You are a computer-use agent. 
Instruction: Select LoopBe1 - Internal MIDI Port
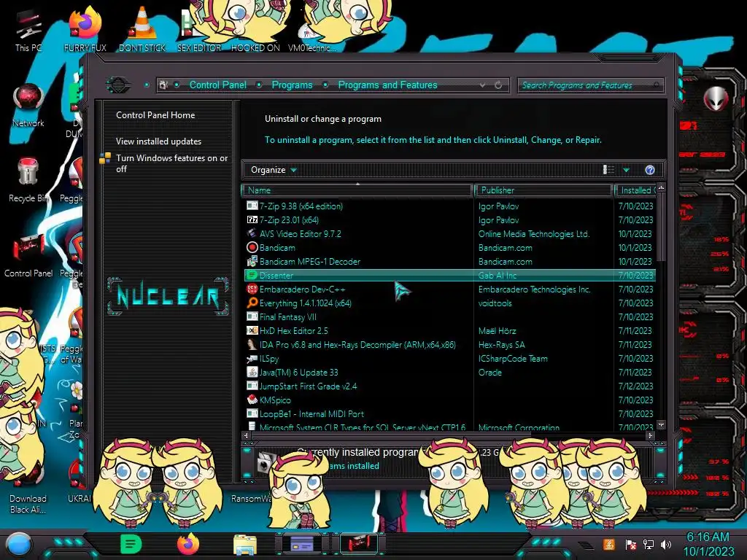449,414
